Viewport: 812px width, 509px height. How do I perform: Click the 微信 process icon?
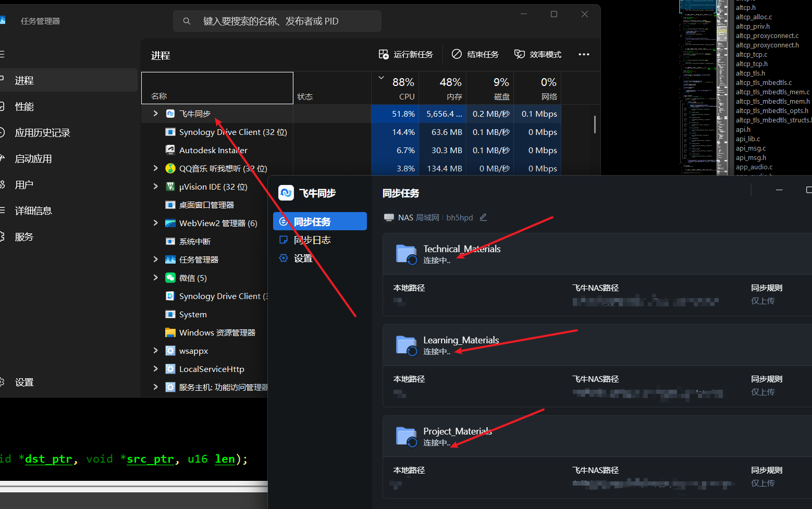coord(170,278)
